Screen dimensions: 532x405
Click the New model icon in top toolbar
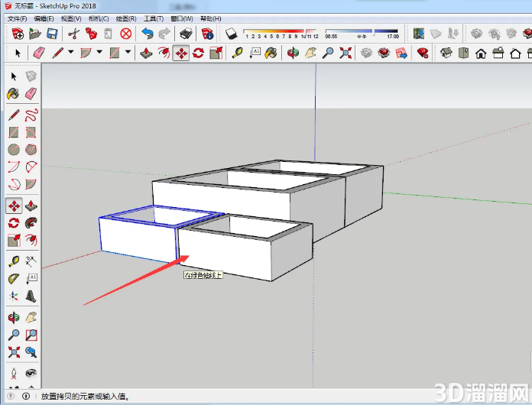[18, 34]
